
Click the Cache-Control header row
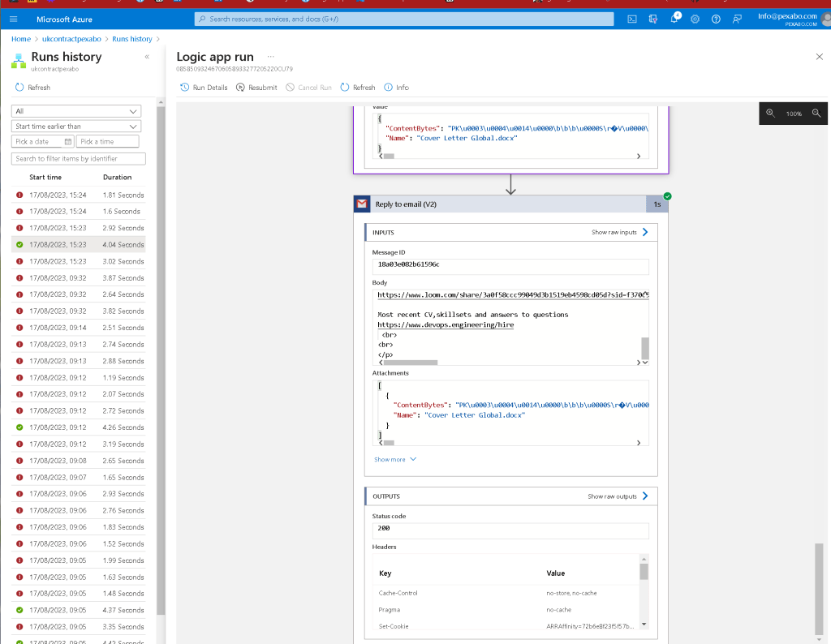[506, 593]
